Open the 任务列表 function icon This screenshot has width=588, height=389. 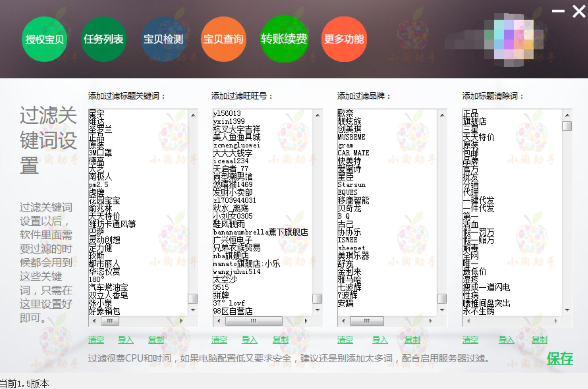click(104, 39)
